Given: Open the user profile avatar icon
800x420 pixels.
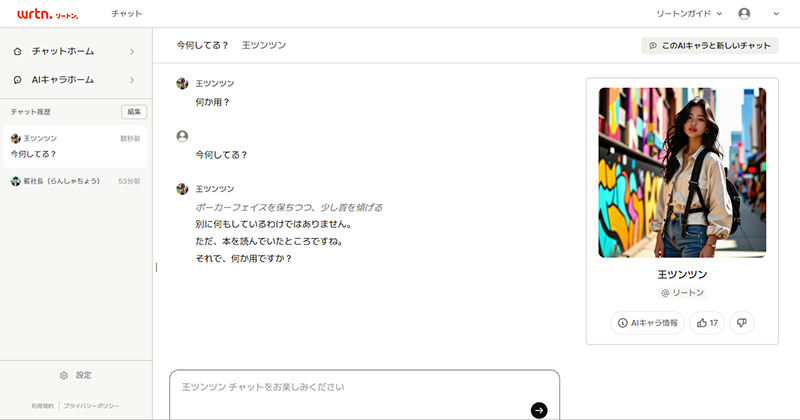Looking at the screenshot, I should click(x=744, y=14).
